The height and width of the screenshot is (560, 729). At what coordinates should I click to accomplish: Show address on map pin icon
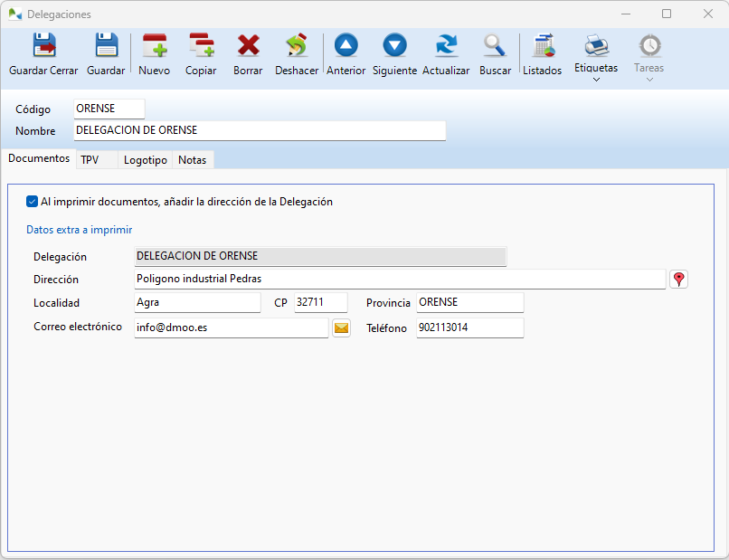[679, 280]
